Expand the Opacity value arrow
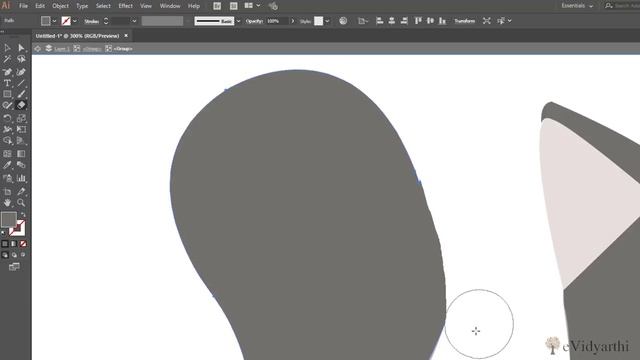 pyautogui.click(x=292, y=21)
